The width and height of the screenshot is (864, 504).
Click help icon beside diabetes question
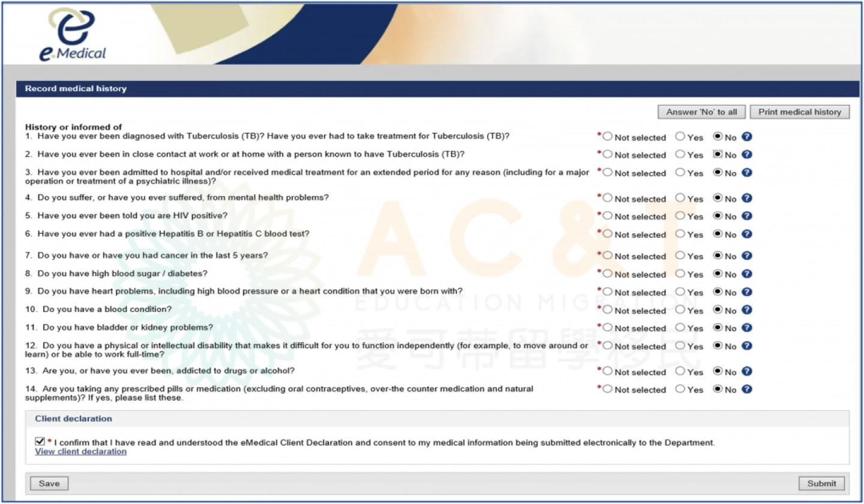click(746, 274)
